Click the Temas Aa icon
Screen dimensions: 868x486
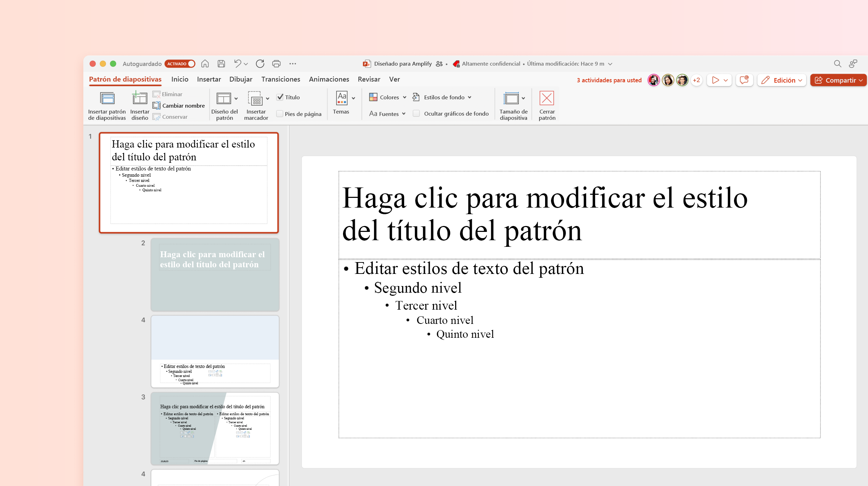coord(342,98)
